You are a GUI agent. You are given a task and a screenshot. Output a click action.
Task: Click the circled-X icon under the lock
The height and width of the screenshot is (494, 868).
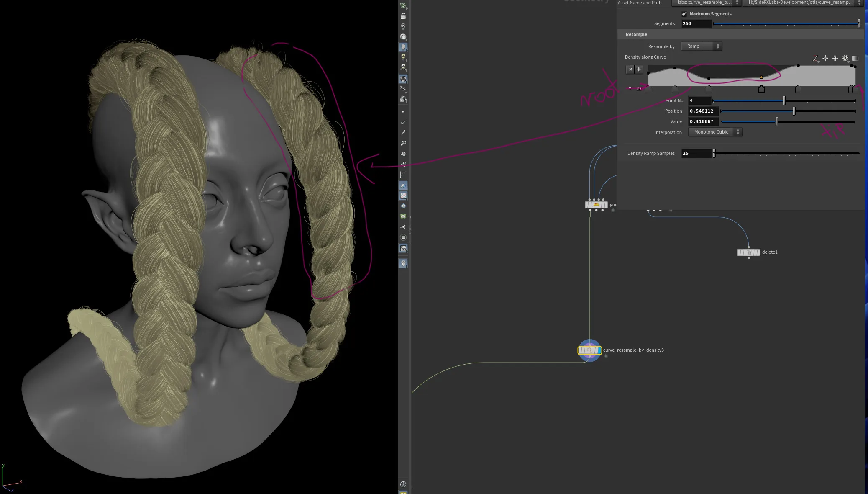coord(403,26)
